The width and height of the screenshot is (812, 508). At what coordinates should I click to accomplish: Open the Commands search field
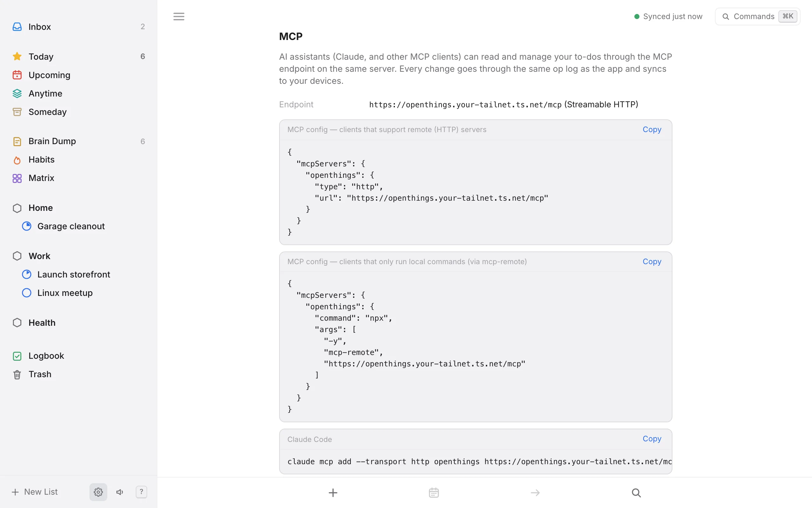(x=758, y=17)
